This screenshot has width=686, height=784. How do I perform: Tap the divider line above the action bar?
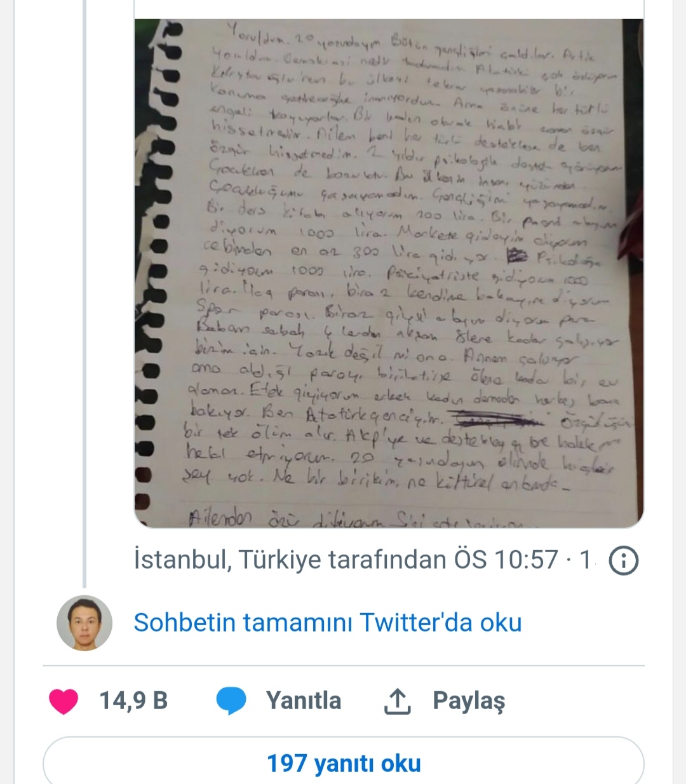coord(344,666)
